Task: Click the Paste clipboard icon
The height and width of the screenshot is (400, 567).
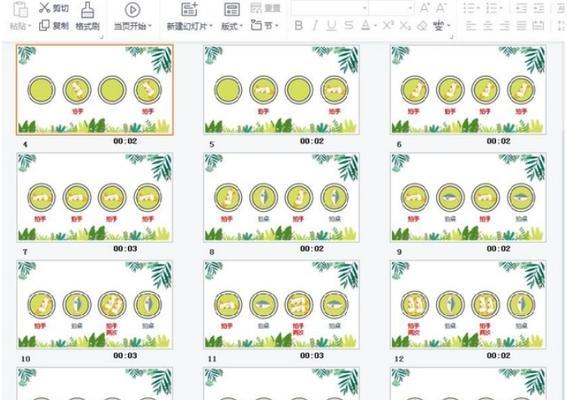Action: click(20, 9)
